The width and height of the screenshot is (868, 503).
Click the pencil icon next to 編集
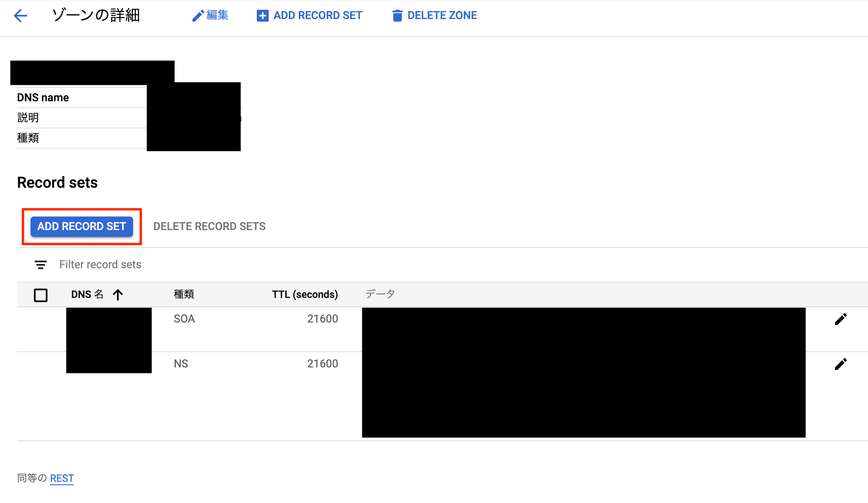(198, 16)
